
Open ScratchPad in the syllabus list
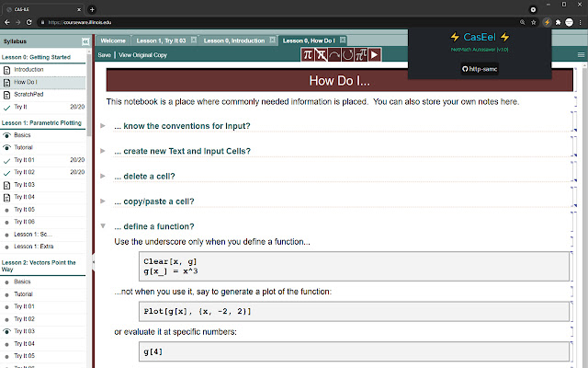coord(29,94)
